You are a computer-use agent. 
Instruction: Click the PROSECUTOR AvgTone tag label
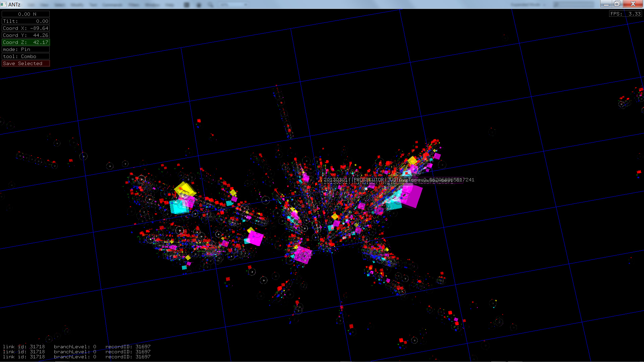click(x=398, y=180)
